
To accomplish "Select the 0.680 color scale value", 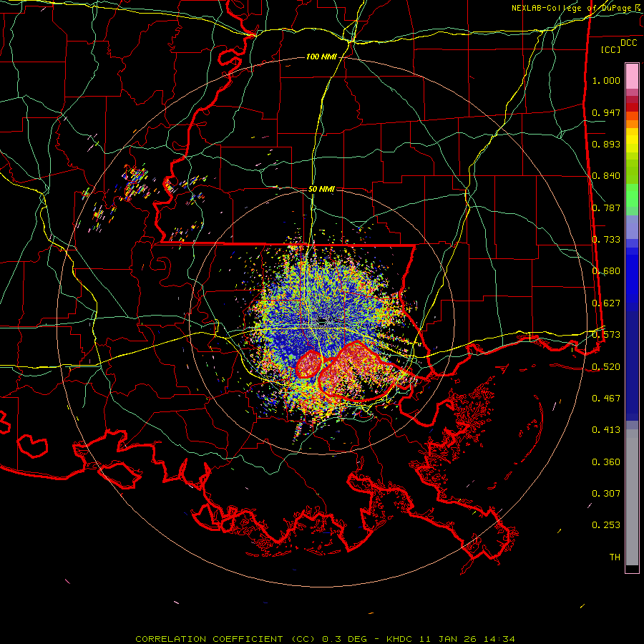I will tap(606, 271).
